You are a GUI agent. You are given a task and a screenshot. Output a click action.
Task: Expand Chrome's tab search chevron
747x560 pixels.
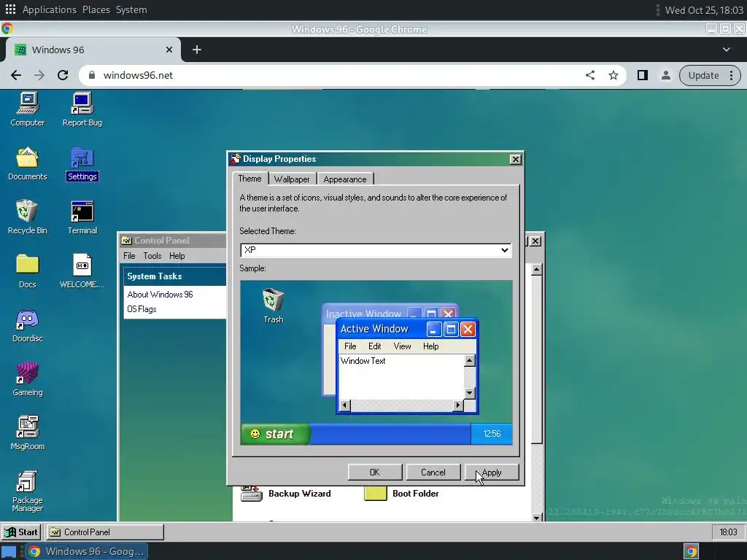point(726,50)
